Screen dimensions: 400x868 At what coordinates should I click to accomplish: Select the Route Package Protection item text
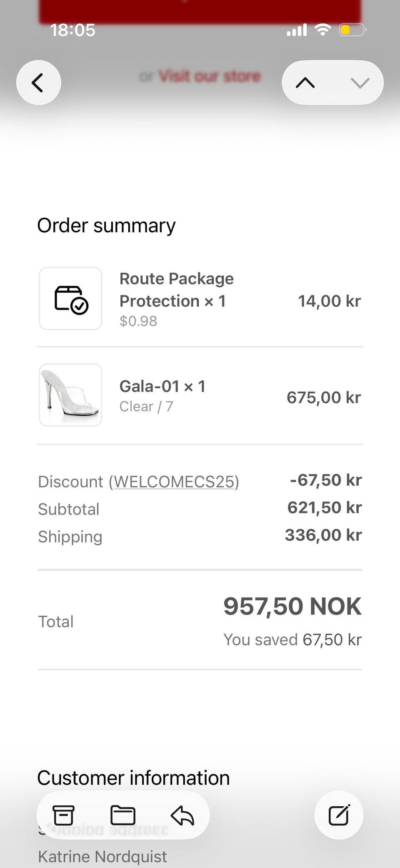coord(177,290)
